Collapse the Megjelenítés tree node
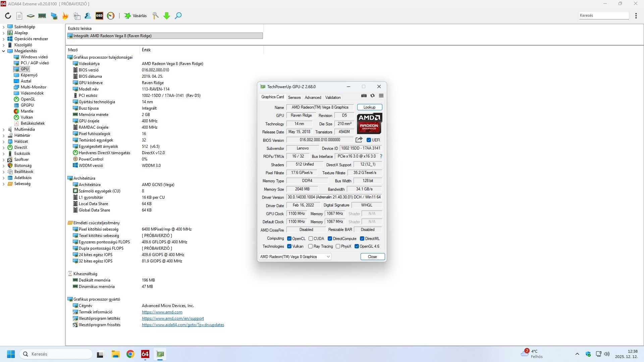Viewport: 644px width, 362px height. 4,51
